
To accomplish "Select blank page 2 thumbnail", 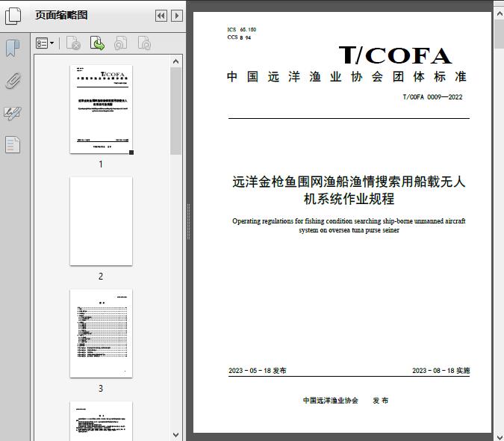I will [x=101, y=221].
